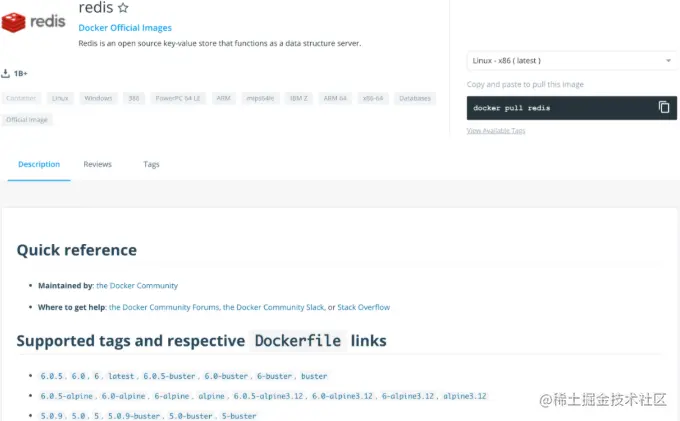Click View Available Tags link

click(496, 131)
